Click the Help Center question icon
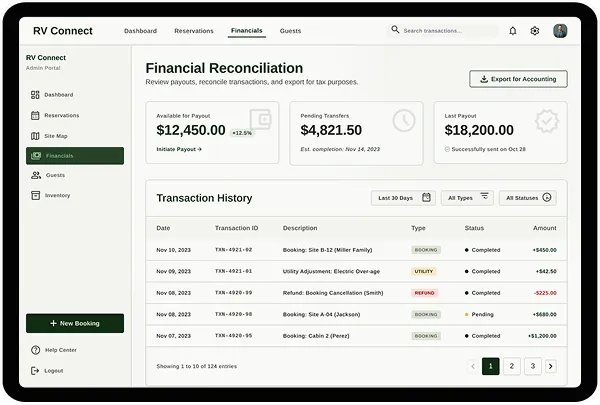The width and height of the screenshot is (600, 405). [36, 350]
